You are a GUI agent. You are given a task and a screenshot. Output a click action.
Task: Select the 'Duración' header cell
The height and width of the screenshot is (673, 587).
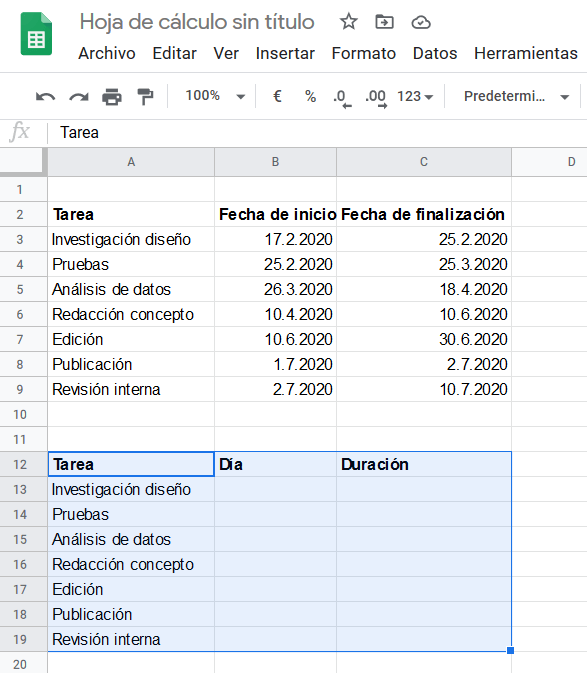pyautogui.click(x=424, y=464)
